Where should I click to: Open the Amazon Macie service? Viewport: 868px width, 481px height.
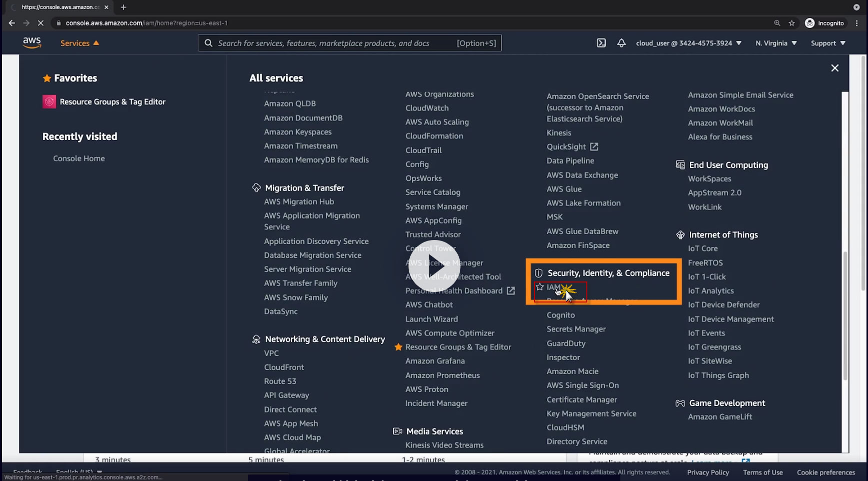pos(572,371)
